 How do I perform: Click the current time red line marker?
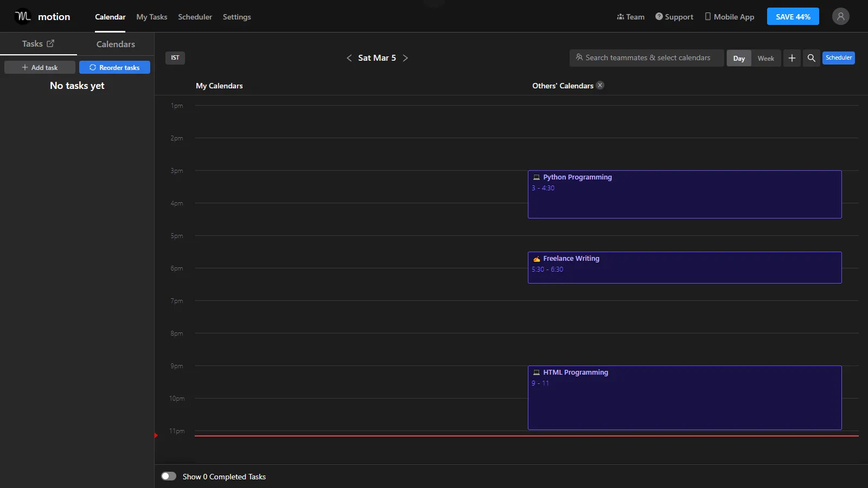click(156, 435)
